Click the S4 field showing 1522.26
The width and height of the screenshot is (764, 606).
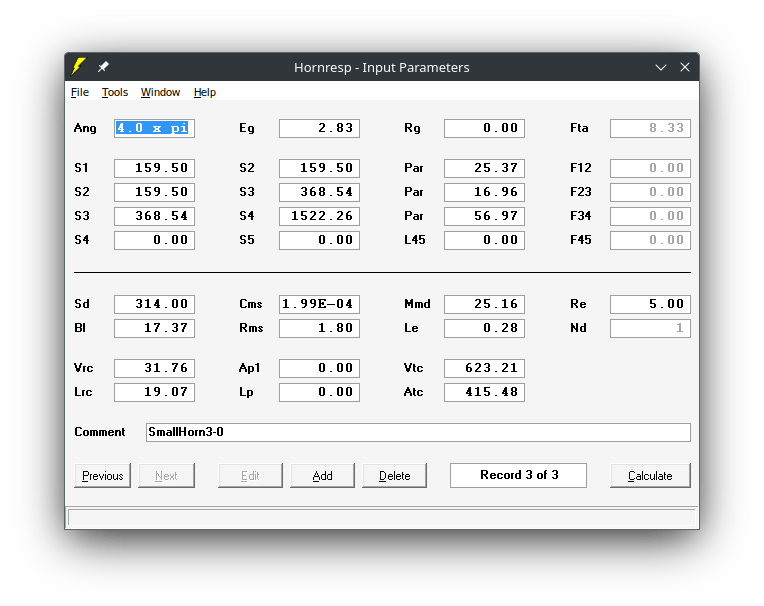(319, 216)
